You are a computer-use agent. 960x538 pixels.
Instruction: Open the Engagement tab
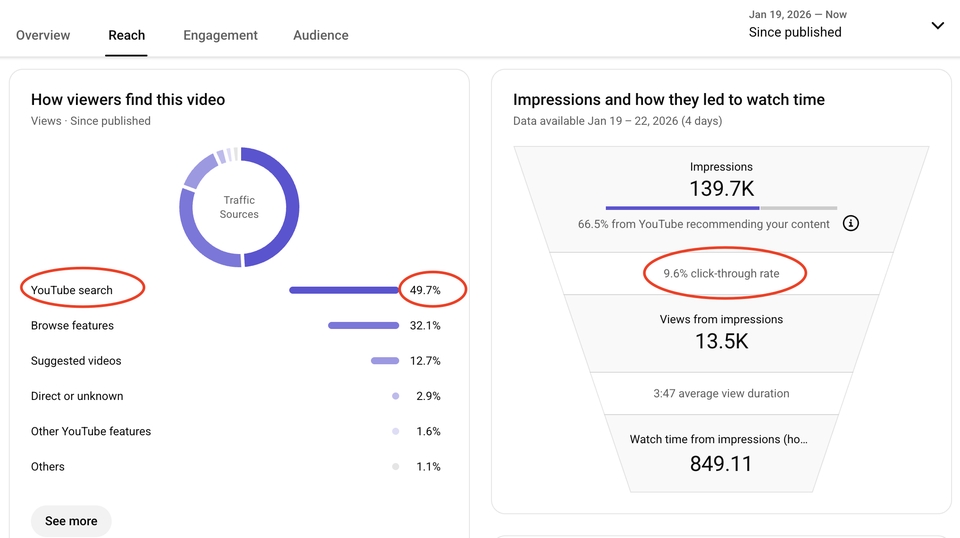(220, 35)
